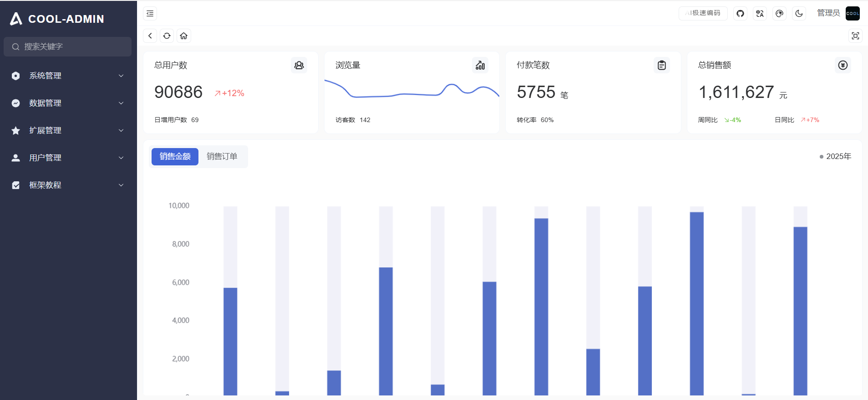
Task: Toggle the 2025年 chart legend item
Action: [x=835, y=156]
